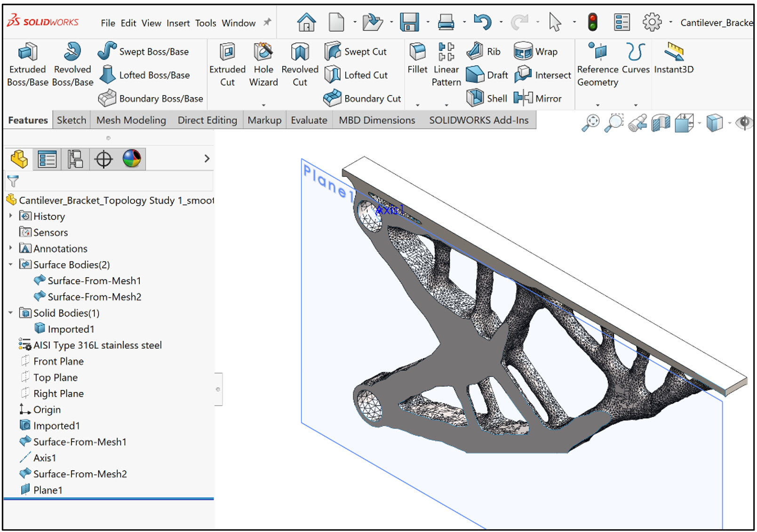Screen dimensions: 757x532
Task: Expand the Reference Geometry dropdown arrow
Action: 598,105
